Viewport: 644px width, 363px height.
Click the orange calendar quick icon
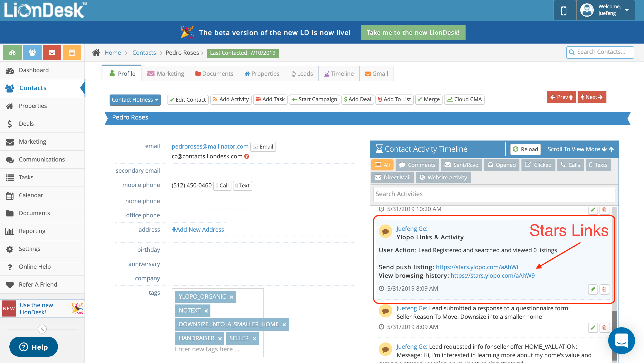point(72,52)
